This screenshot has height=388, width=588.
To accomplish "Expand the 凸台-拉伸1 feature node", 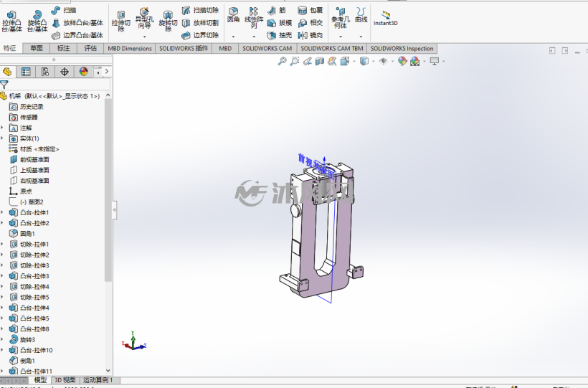I will click(x=2, y=212).
